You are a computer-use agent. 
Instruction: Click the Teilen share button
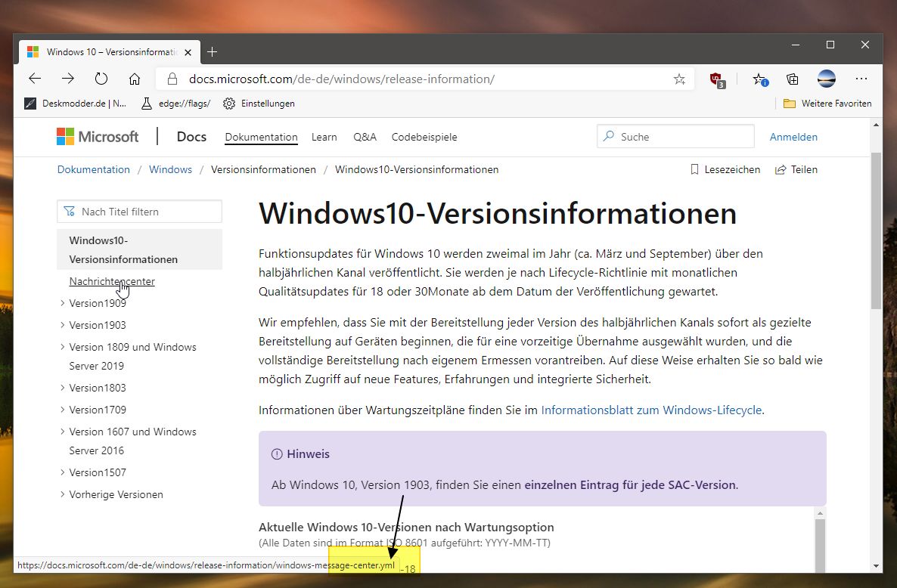coord(796,170)
